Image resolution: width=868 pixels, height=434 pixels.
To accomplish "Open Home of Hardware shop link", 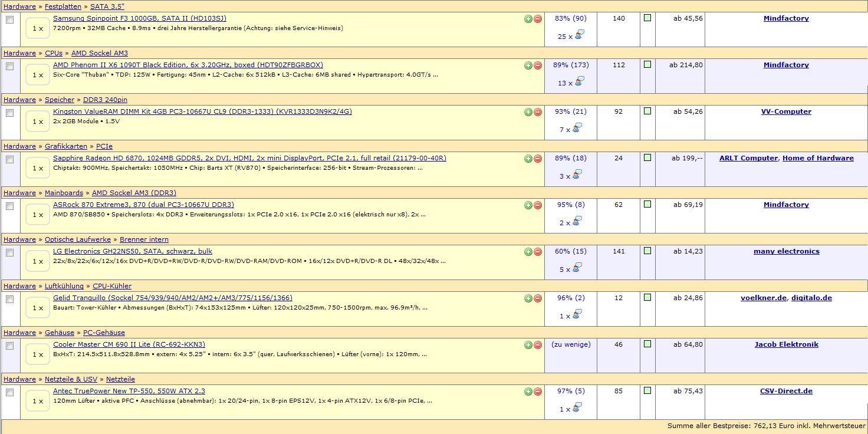I will point(818,158).
